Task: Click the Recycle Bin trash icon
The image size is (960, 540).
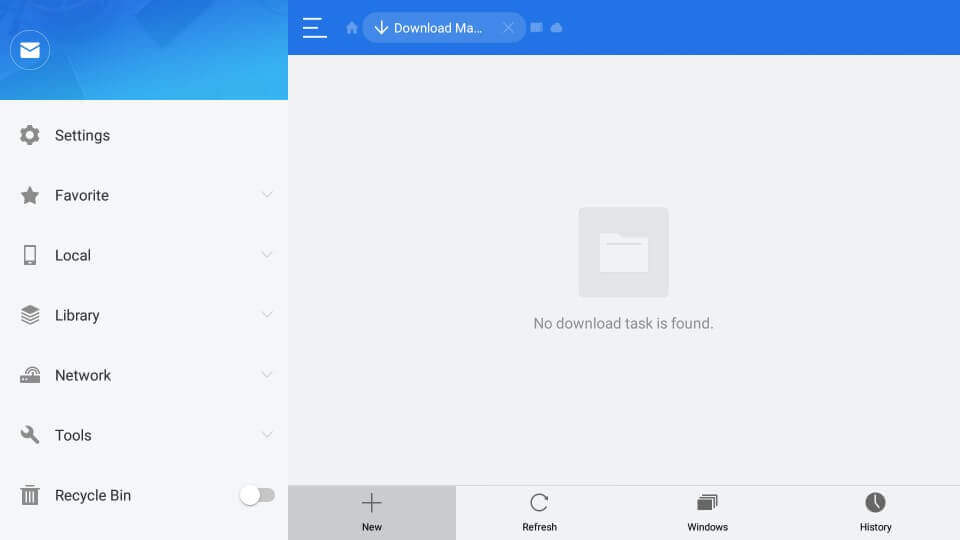Action: click(29, 495)
